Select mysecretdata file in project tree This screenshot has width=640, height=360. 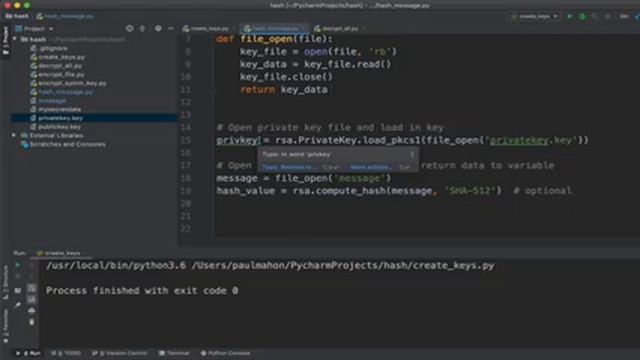59,109
